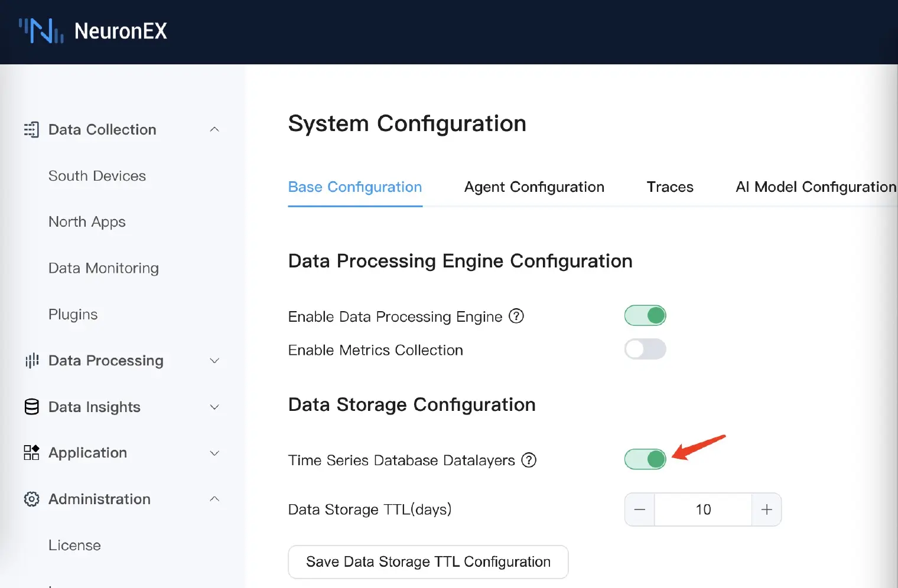Click the Data Processing sidebar icon
898x588 pixels.
[x=31, y=360]
